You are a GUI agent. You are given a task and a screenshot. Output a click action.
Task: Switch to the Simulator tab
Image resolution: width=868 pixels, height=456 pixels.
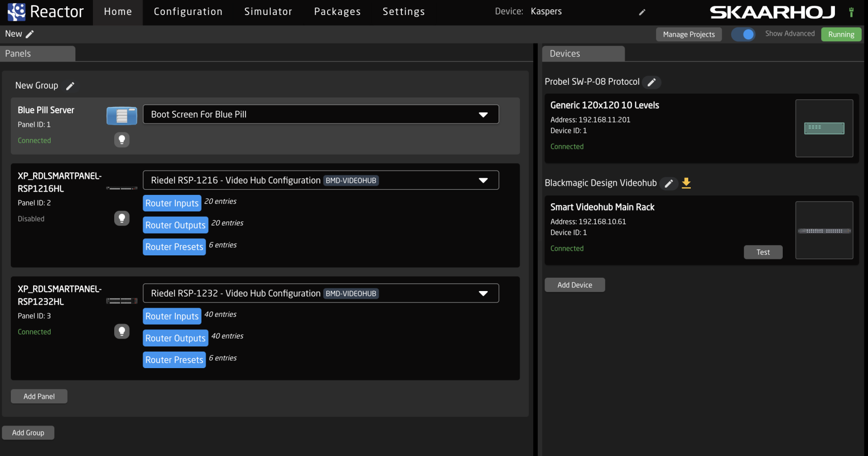[x=268, y=12]
